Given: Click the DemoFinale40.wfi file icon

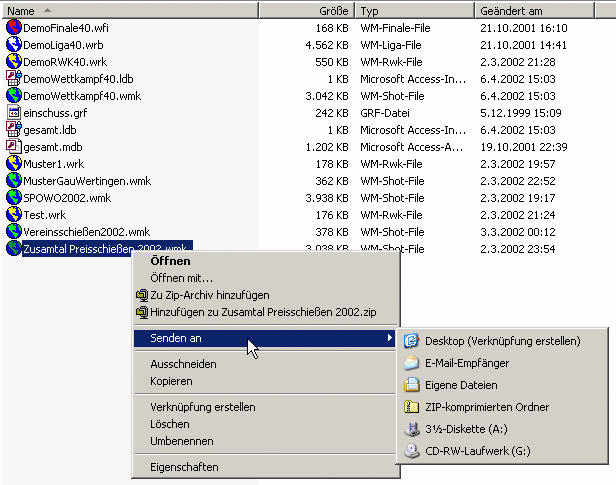Looking at the screenshot, I should [13, 28].
